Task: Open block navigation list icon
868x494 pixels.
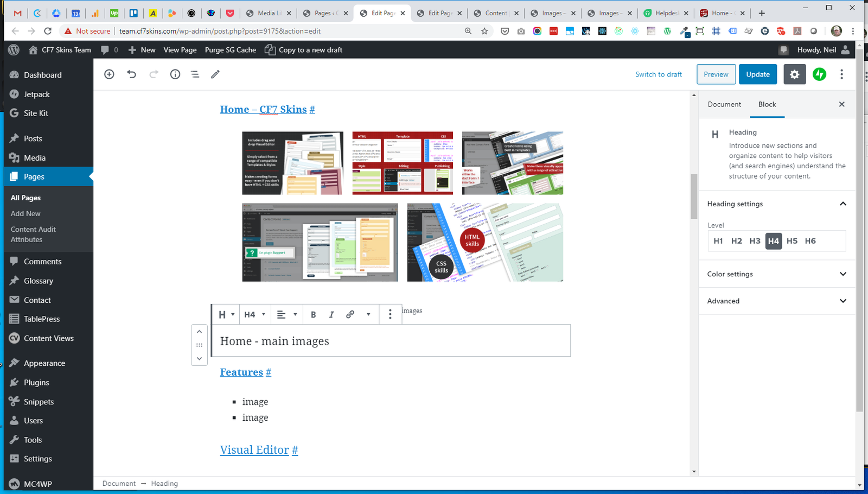Action: click(195, 74)
